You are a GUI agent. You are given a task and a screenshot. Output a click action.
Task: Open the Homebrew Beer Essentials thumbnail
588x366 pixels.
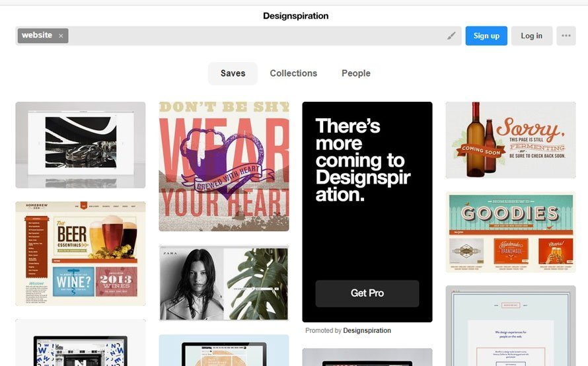coord(80,254)
